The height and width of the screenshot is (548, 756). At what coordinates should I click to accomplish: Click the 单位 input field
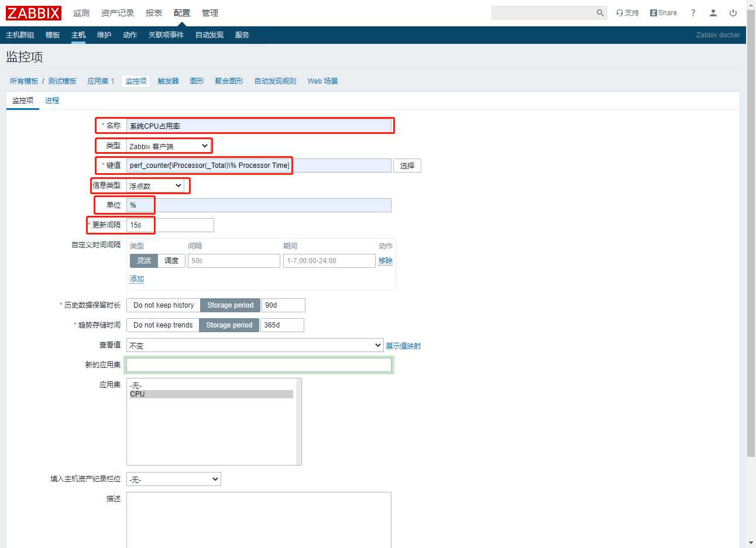[259, 205]
